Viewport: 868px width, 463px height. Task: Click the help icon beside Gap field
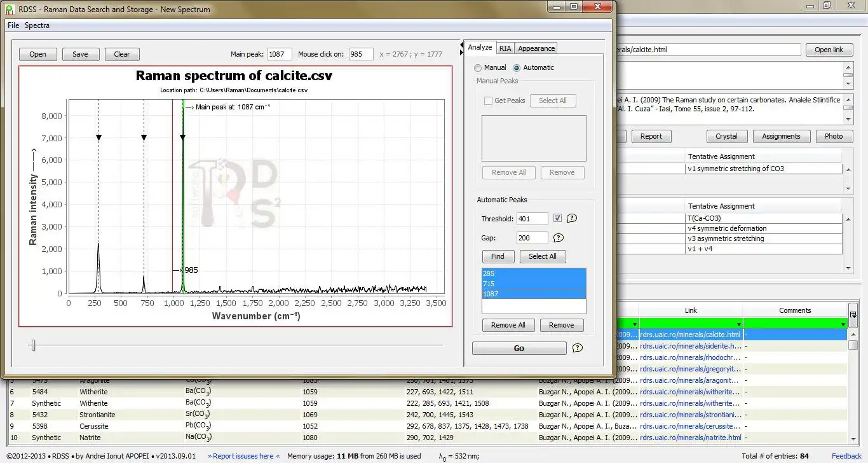(559, 238)
